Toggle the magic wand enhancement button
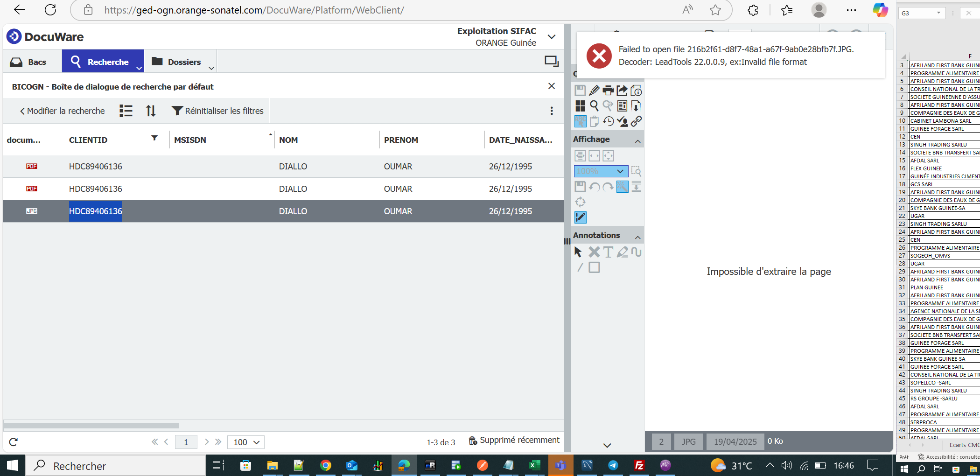The height and width of the screenshot is (476, 980). (x=622, y=187)
